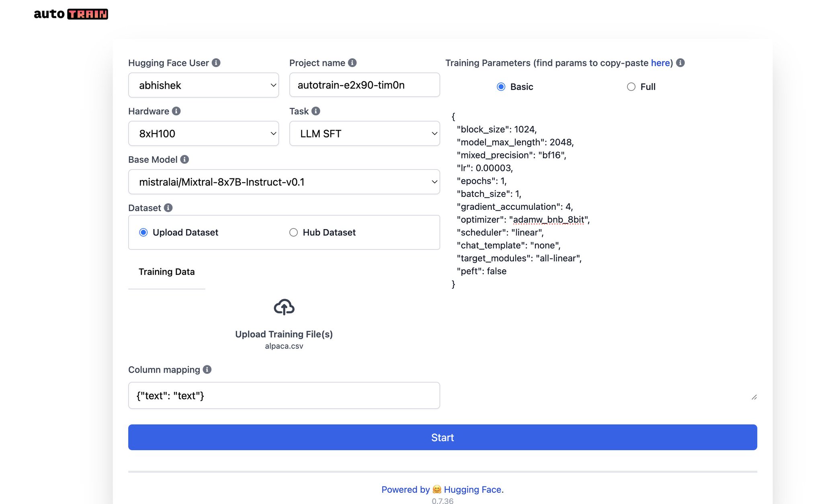Click the info icon beside Hardware
Screen dimensions: 823x504
(176, 111)
